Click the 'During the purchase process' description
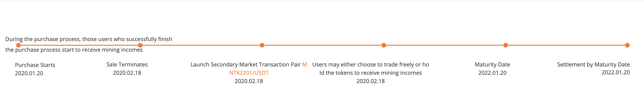 [x=89, y=39]
